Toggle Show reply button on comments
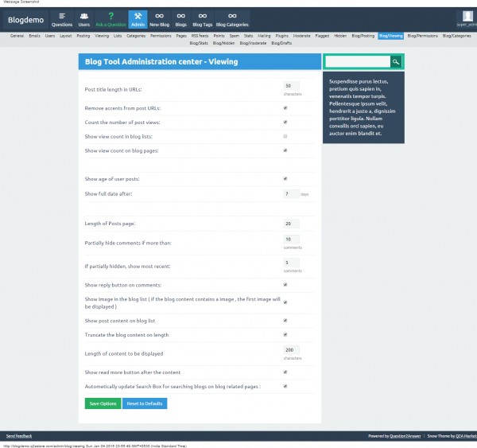This screenshot has height=448, width=477. pos(285,284)
